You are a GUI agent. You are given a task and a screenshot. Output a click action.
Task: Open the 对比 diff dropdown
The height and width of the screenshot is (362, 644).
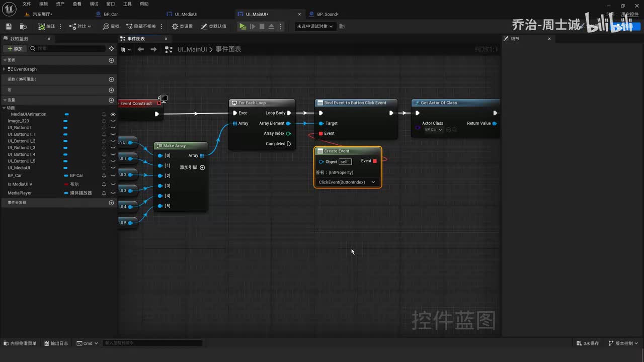click(x=80, y=26)
